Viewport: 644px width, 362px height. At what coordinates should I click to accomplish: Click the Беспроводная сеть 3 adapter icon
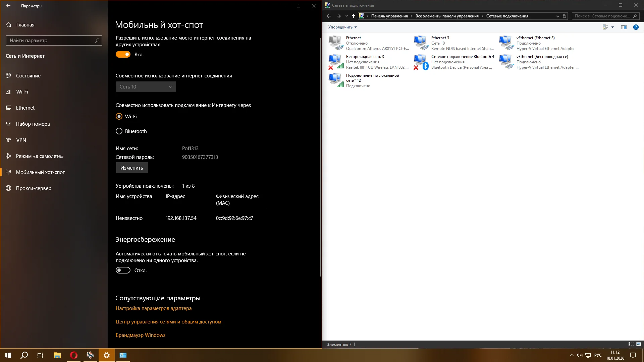point(336,62)
